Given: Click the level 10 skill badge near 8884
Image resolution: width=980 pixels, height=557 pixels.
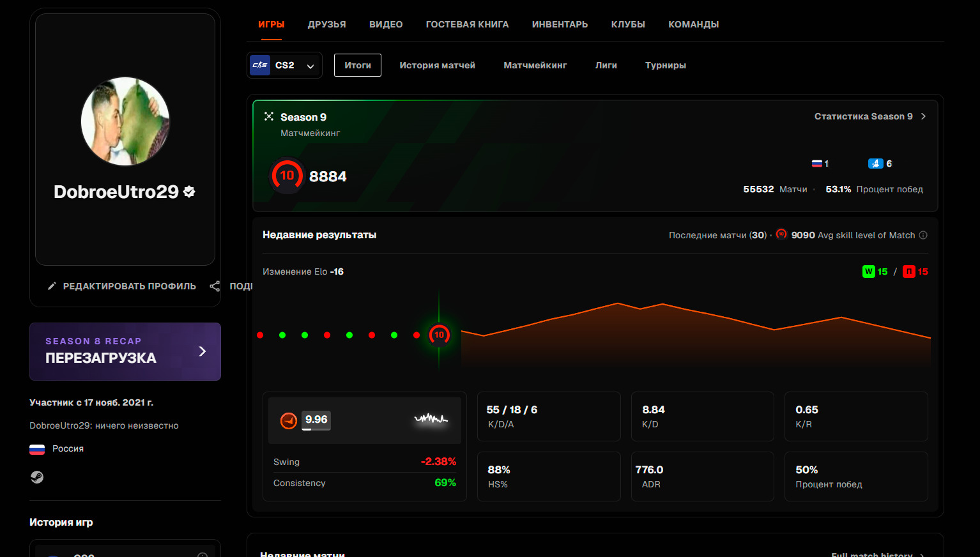Looking at the screenshot, I should [x=287, y=176].
